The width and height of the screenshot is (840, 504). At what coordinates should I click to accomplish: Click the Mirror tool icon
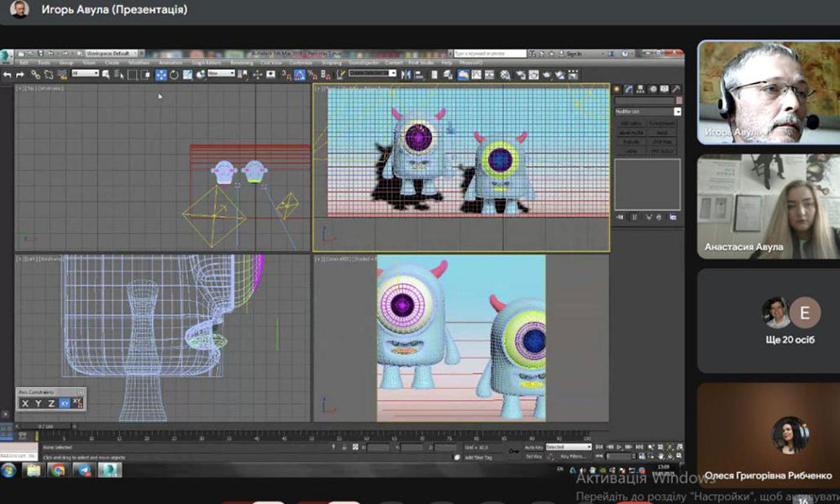pos(406,75)
